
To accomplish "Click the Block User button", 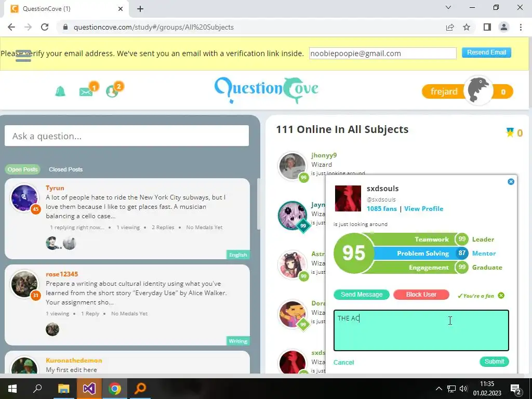I will point(421,295).
